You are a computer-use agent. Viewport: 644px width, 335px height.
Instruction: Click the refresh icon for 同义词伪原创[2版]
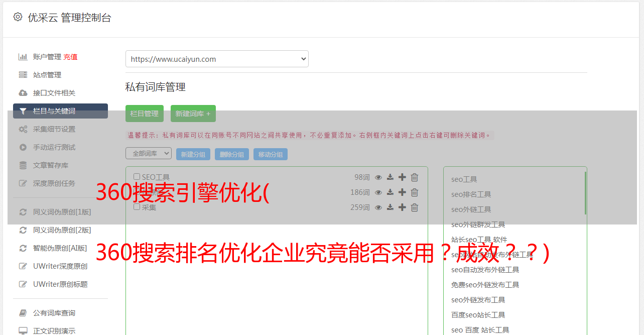coord(23,230)
